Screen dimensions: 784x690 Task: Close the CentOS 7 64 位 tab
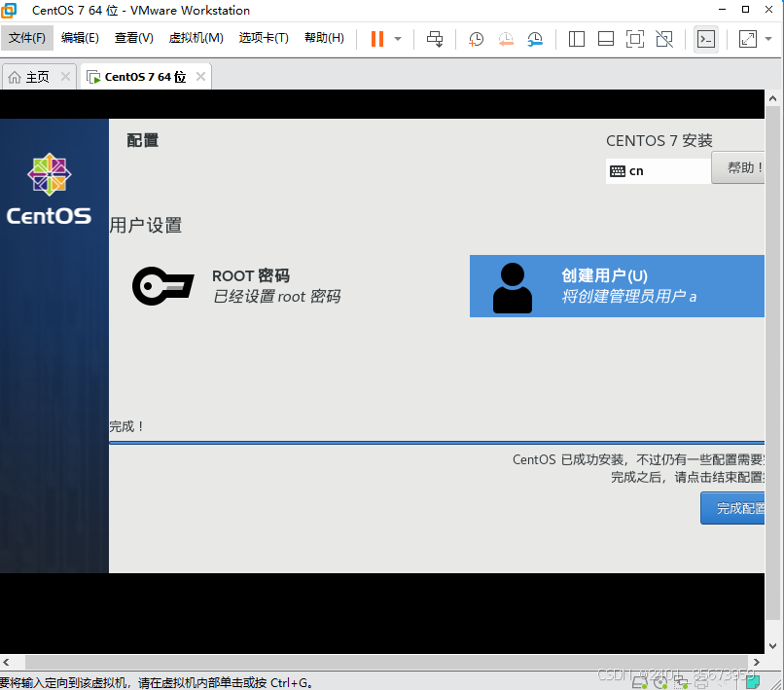(x=201, y=77)
